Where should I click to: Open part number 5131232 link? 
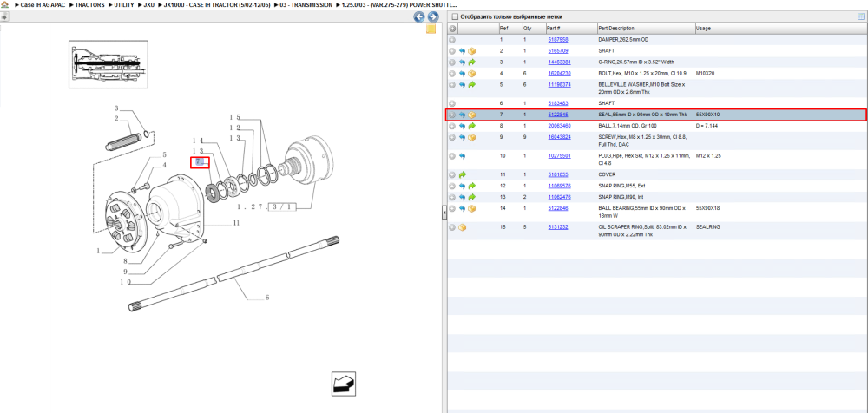(557, 227)
